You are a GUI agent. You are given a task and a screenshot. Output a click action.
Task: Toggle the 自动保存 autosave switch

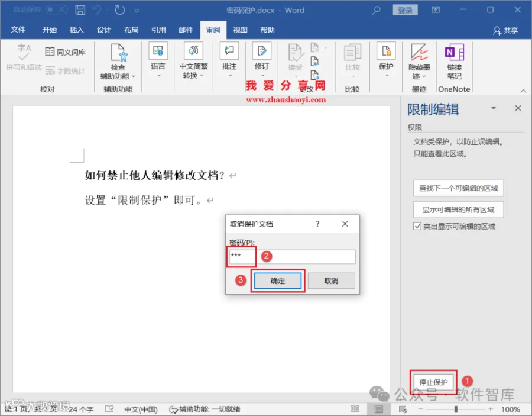[x=56, y=9]
